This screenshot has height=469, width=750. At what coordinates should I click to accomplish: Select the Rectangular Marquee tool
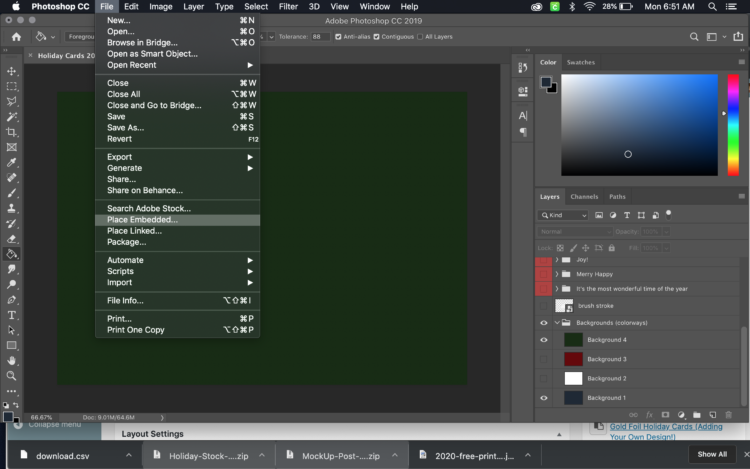click(x=11, y=87)
